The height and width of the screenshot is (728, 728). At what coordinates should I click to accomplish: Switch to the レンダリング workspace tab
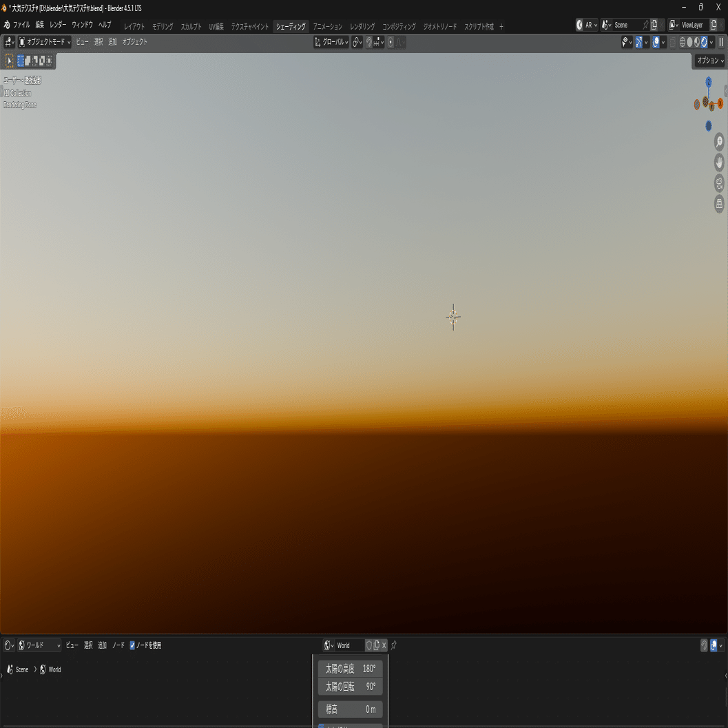362,26
